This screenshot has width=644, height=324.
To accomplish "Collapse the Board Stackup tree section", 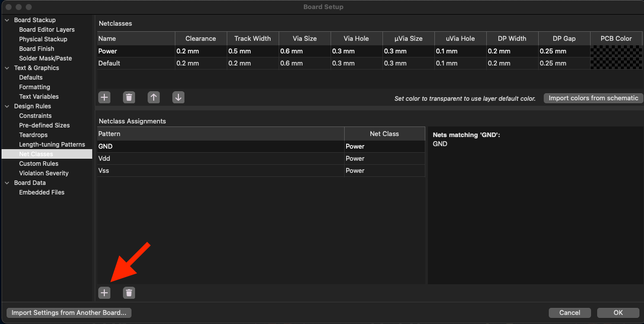I will (x=7, y=20).
